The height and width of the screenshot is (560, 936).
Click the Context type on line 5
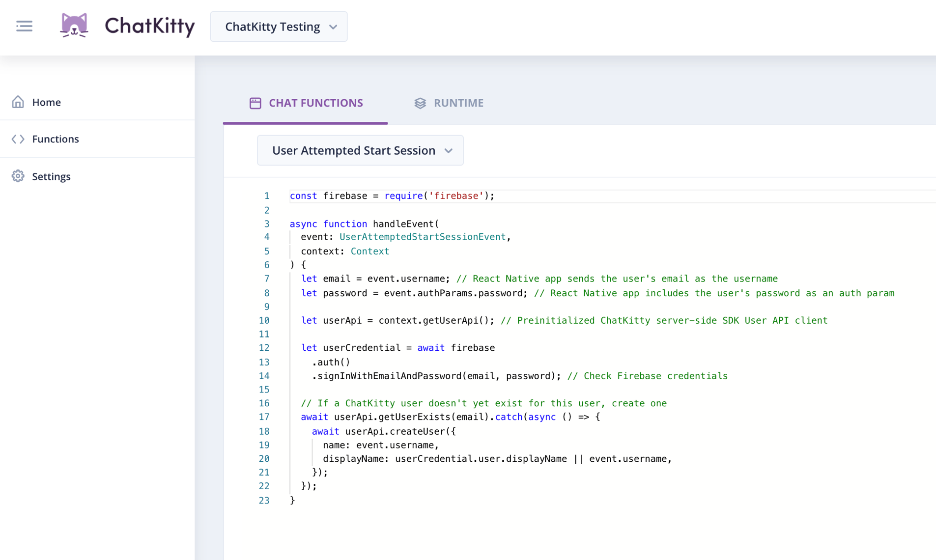(x=370, y=252)
